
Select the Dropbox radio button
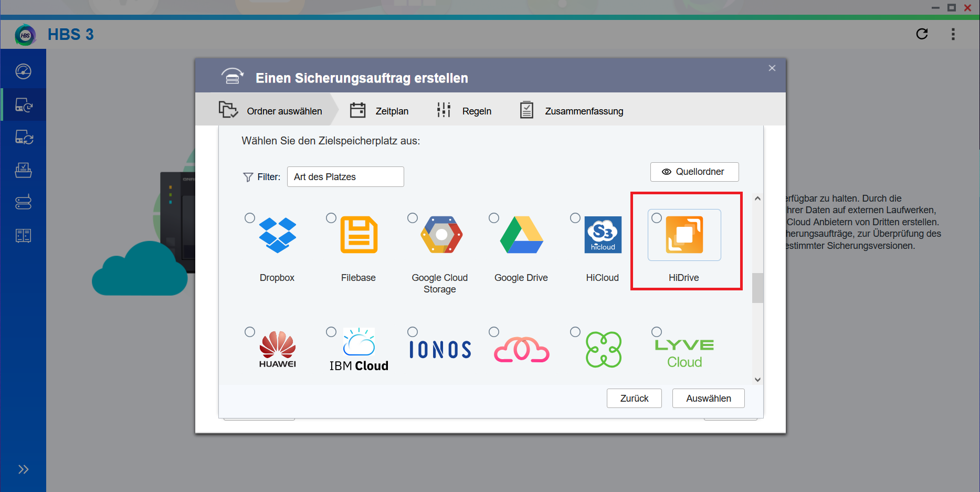coord(250,218)
